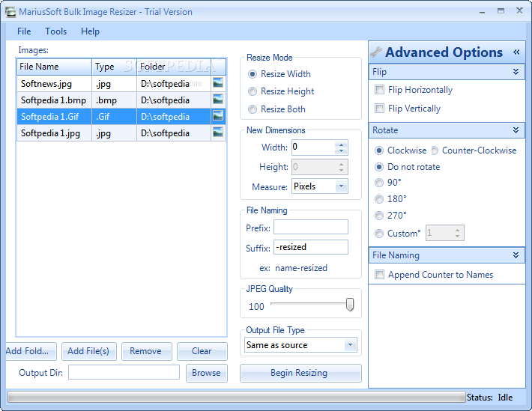Image resolution: width=532 pixels, height=411 pixels.
Task: Sort list by File Name column header
Action: pos(54,67)
